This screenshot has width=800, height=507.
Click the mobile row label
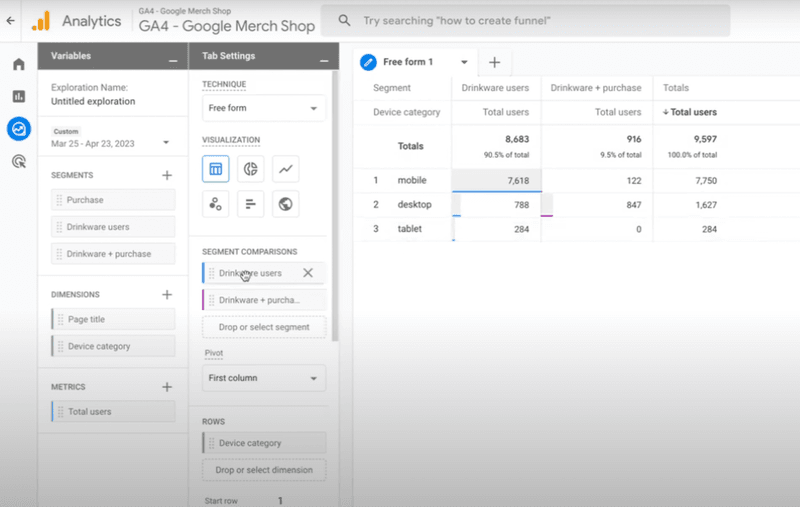(x=412, y=180)
